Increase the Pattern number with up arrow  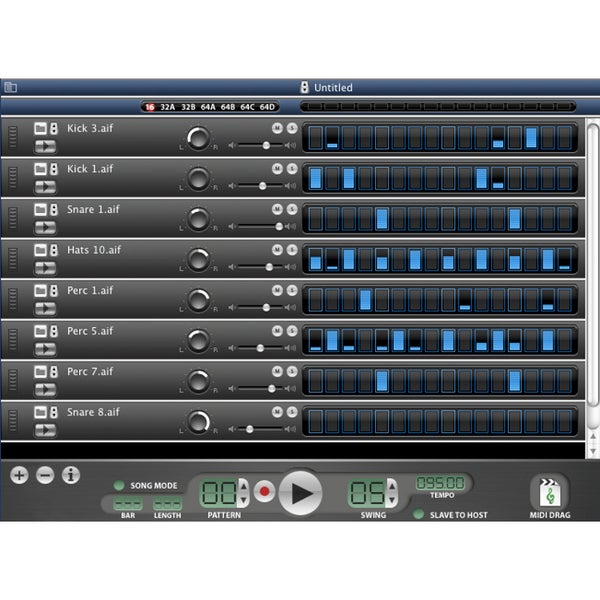pyautogui.click(x=244, y=486)
